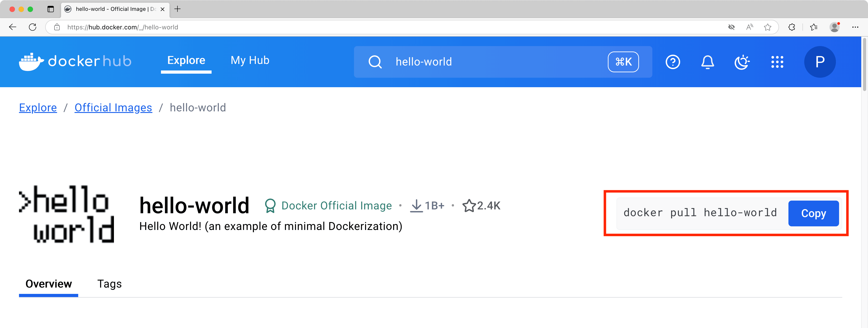Click the Docker Hub logo
Viewport: 868px width, 328px height.
[x=75, y=62]
